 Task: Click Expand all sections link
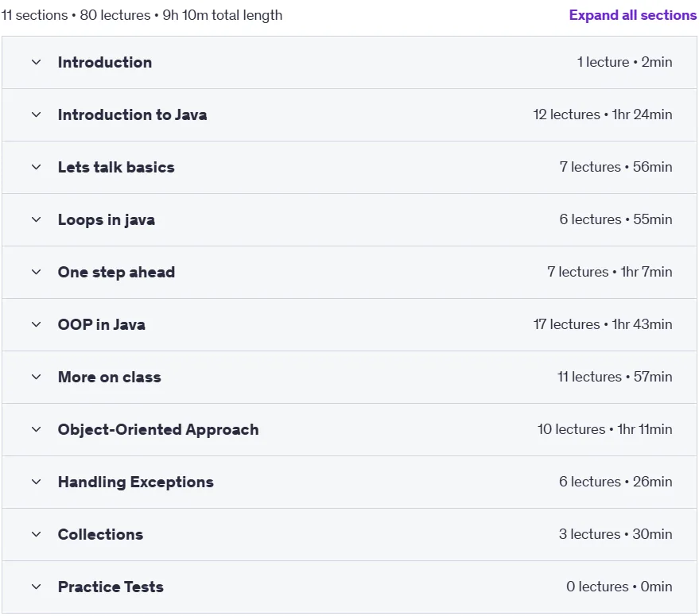(x=632, y=15)
